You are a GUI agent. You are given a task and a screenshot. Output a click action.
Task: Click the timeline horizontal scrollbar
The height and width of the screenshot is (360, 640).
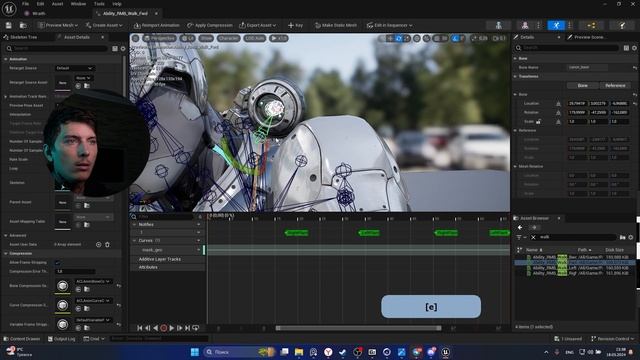[358, 328]
